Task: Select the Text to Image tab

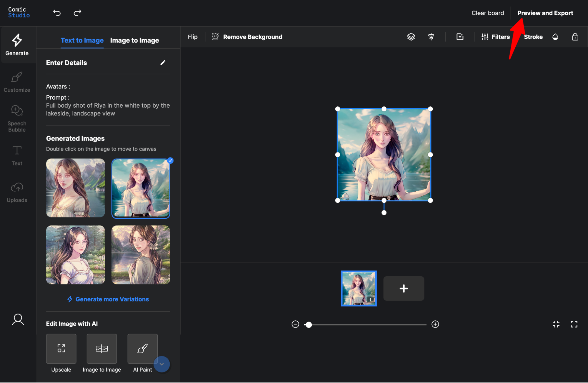Action: click(x=82, y=40)
